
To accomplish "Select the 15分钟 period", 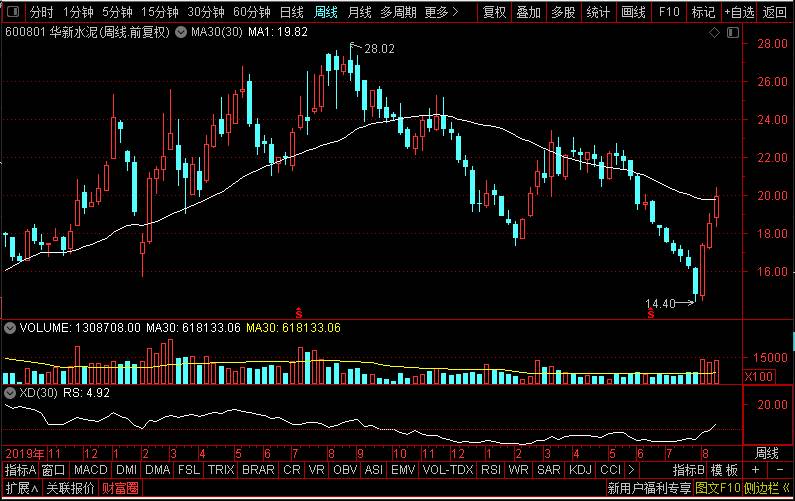I will (x=160, y=12).
